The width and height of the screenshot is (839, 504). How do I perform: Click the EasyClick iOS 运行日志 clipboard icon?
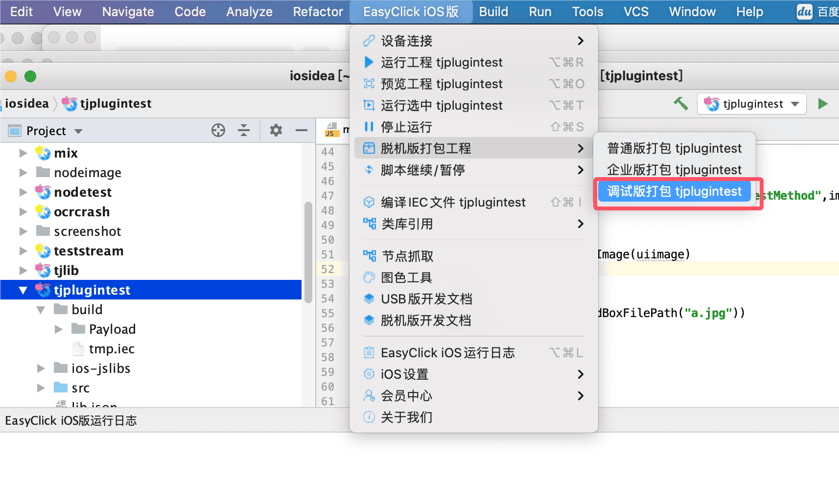(369, 352)
